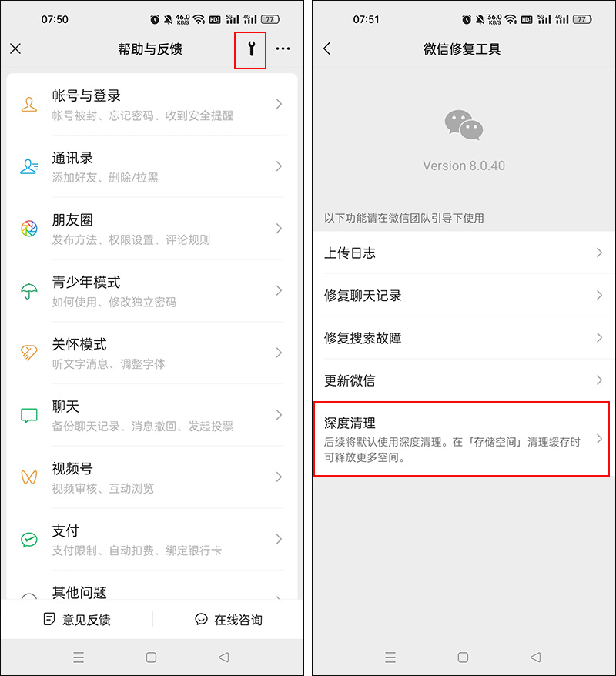Expand 深度清理 using the right arrow
Viewport: 616px width, 676px height.
(x=599, y=439)
